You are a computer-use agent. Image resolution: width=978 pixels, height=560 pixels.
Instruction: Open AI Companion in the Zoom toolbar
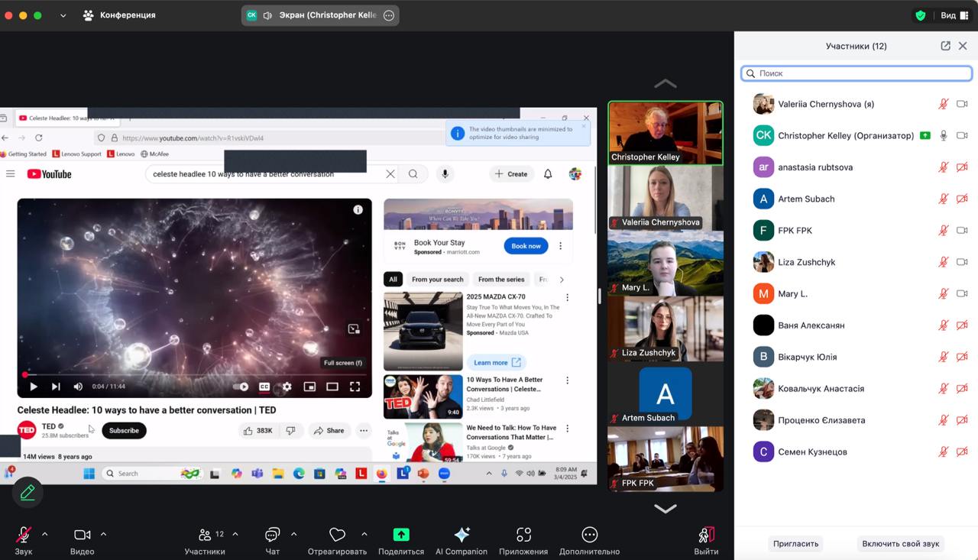(x=461, y=535)
